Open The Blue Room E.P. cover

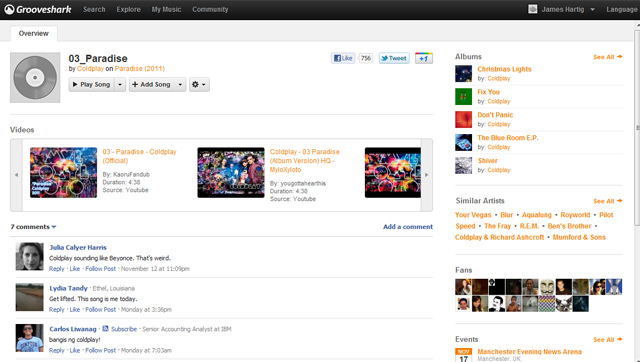click(x=464, y=142)
